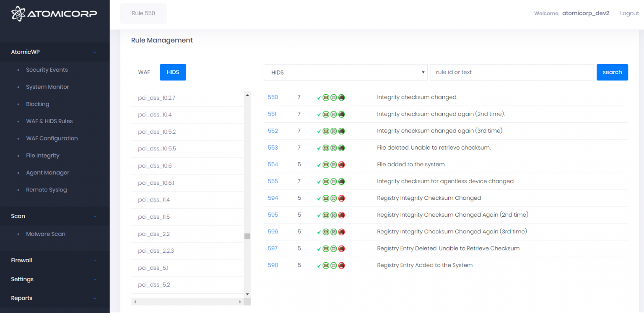The image size is (644, 313).
Task: Switch to the WAF tab
Action: (144, 72)
